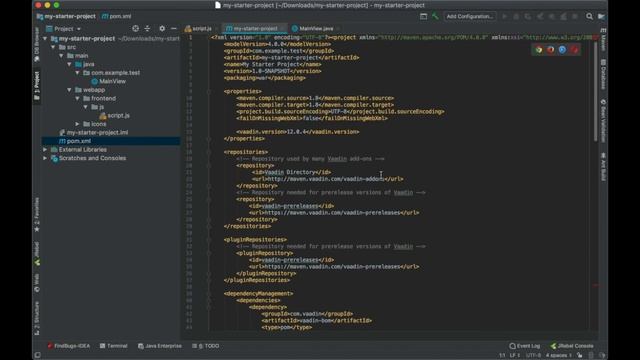
Task: Collapse the frontend folder arrow
Action: coord(78,98)
